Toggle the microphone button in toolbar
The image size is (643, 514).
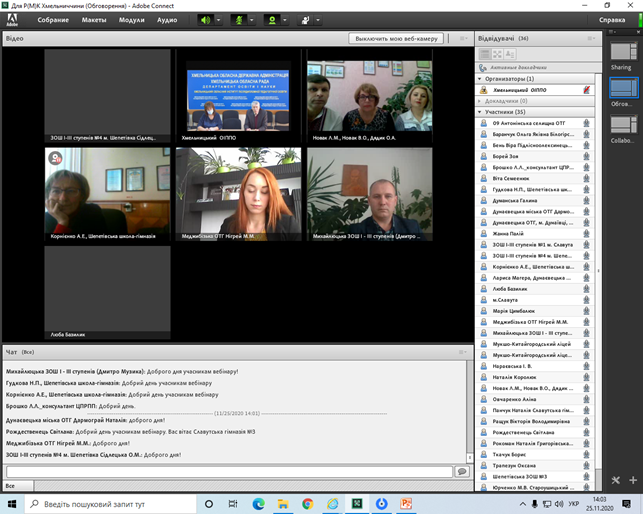click(239, 20)
